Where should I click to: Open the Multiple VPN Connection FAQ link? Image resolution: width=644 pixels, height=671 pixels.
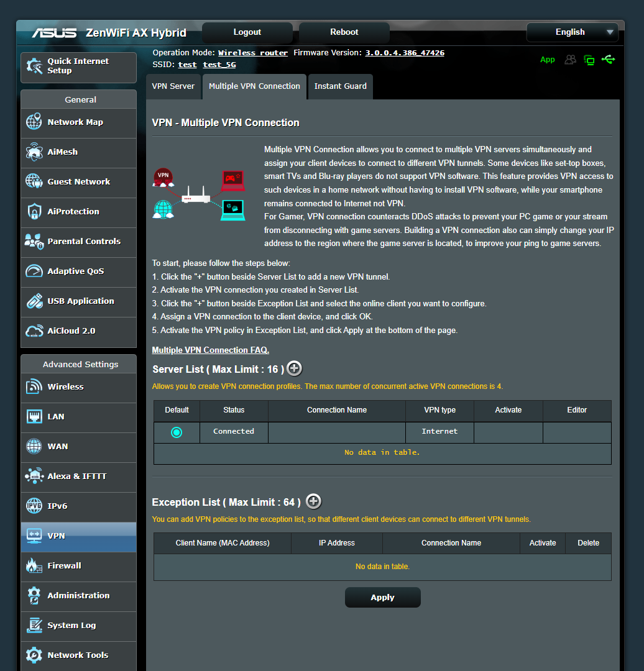[210, 350]
